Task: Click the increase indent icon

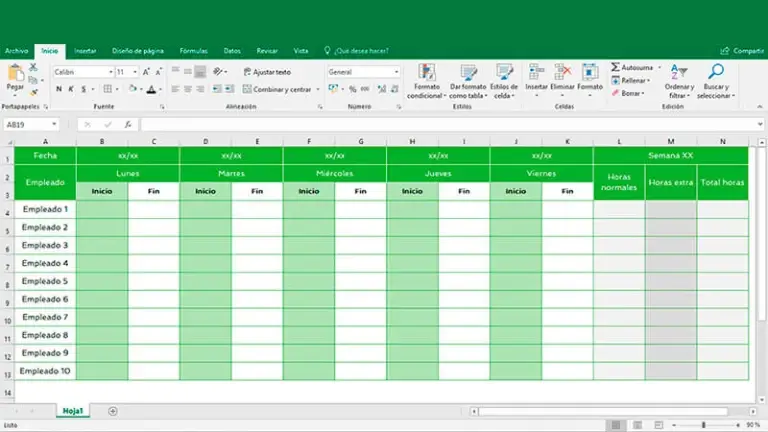Action: (x=229, y=89)
